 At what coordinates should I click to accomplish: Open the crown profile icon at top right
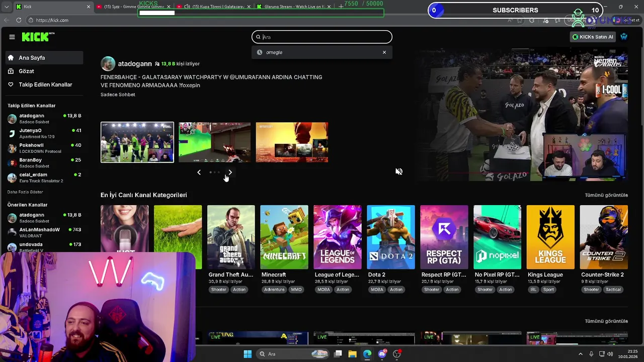[x=624, y=37]
